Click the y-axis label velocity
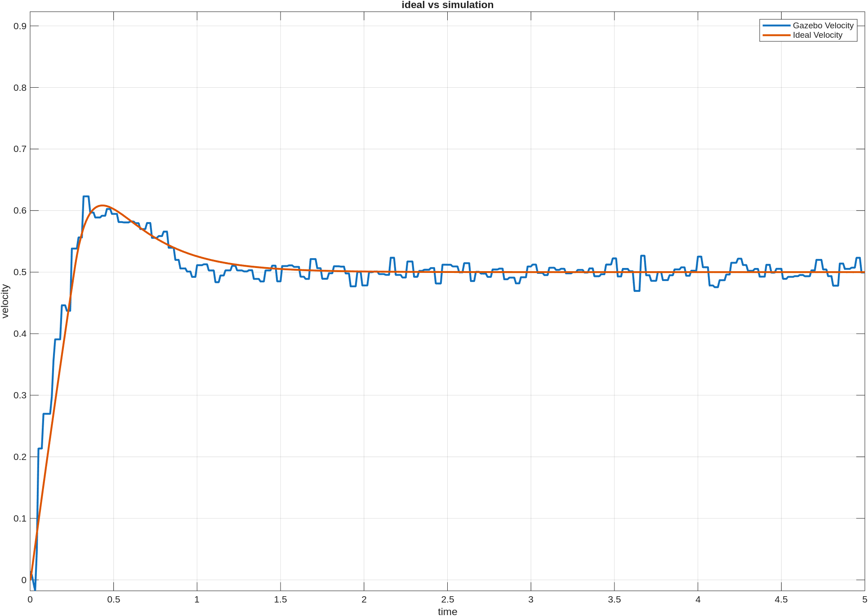The image size is (868, 616). coord(5,301)
